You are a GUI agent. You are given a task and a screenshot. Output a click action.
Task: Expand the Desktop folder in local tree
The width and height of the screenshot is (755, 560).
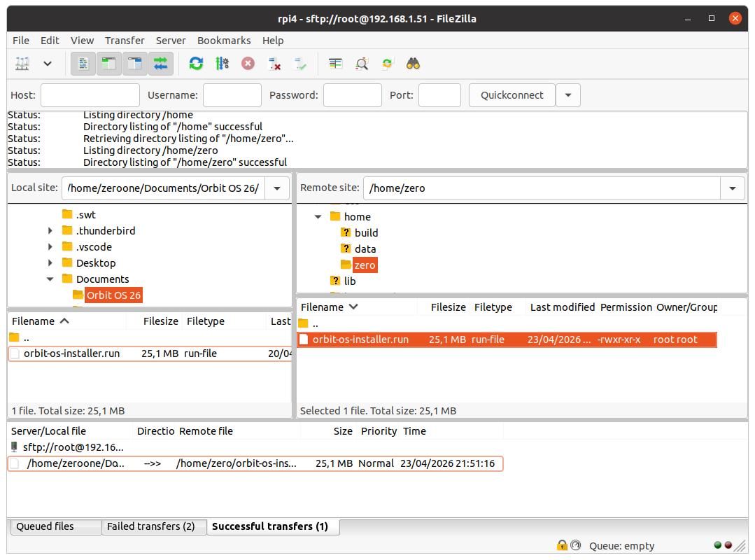point(49,262)
